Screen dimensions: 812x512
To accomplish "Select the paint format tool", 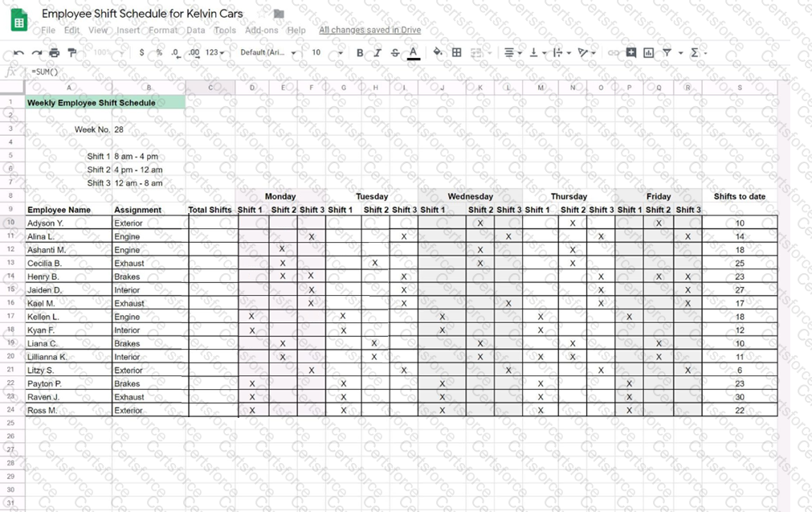I will [x=72, y=53].
